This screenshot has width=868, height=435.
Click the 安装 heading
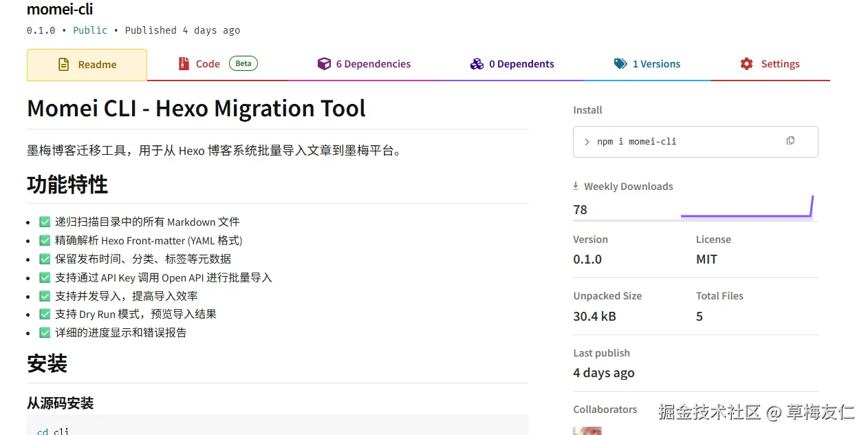click(x=47, y=363)
